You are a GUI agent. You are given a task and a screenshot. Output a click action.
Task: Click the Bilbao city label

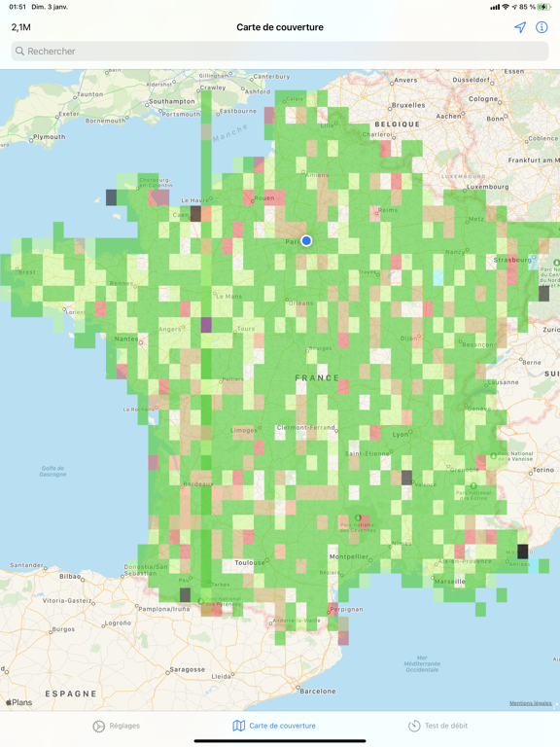(70, 576)
